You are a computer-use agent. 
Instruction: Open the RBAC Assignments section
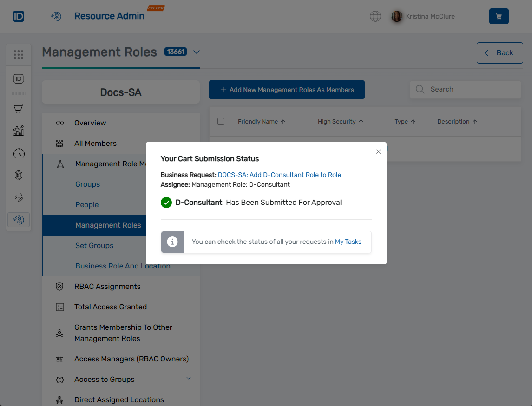107,287
